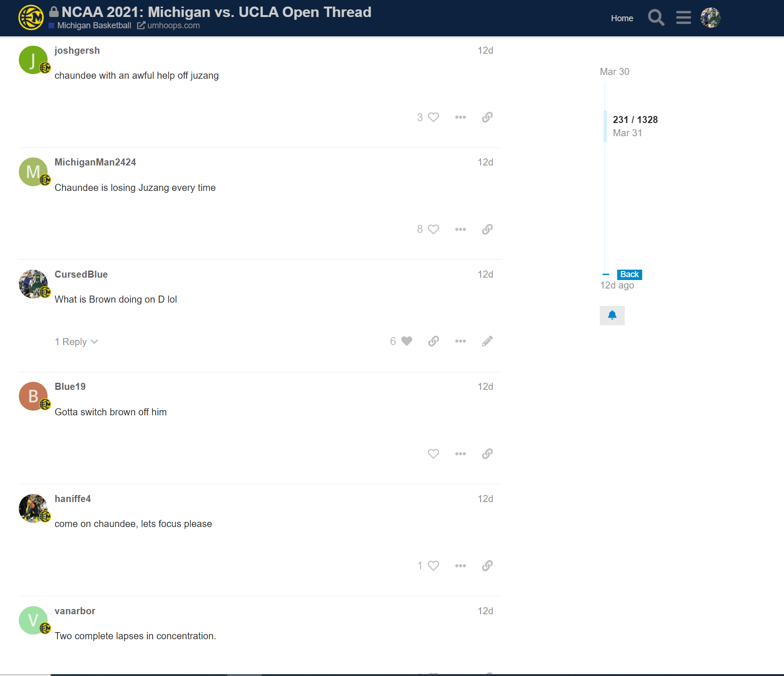Click the notification bell button
This screenshot has width=784, height=676.
pos(612,315)
